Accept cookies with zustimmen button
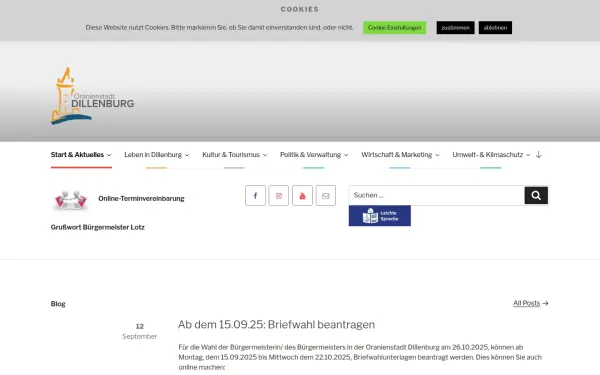This screenshot has height=375, width=600. tap(455, 28)
